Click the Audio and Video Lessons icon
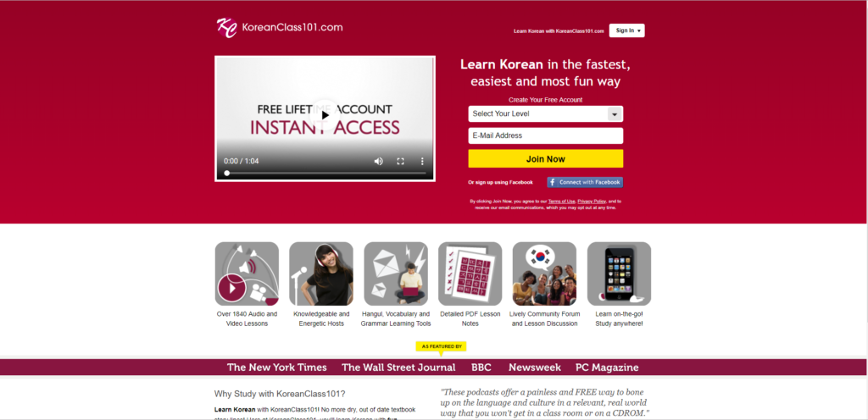This screenshot has height=420, width=868. coord(247,274)
